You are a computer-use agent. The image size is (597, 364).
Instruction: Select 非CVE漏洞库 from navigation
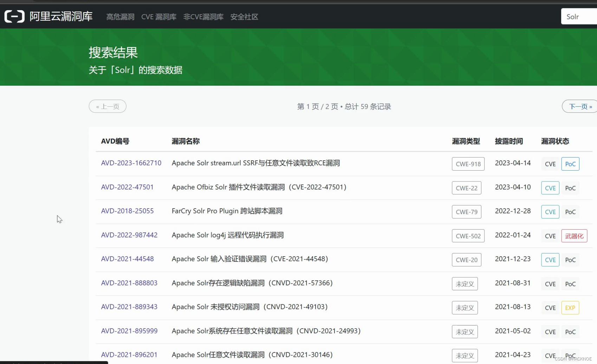[203, 16]
